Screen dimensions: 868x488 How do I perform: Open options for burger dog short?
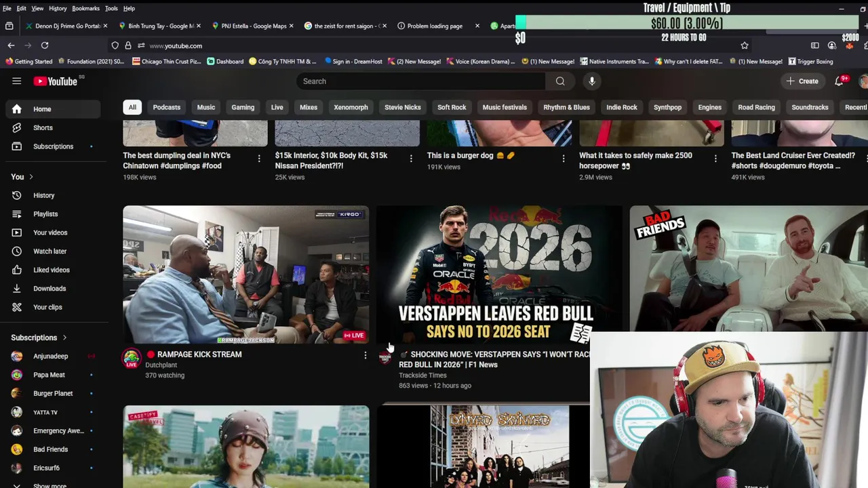(x=563, y=159)
